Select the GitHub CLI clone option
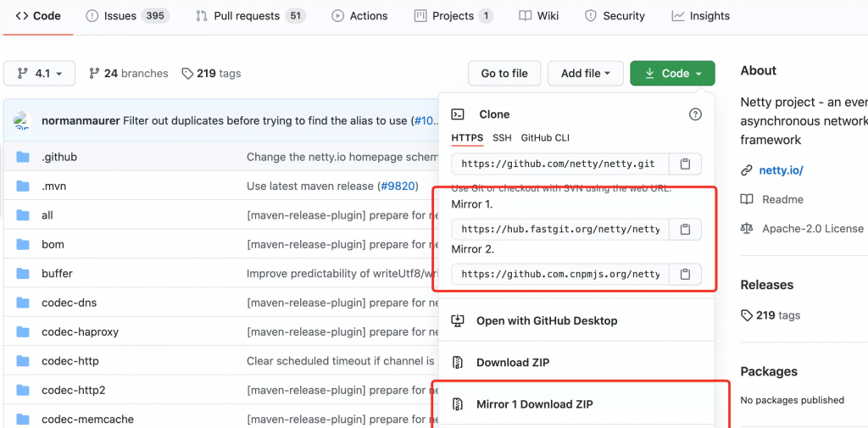The width and height of the screenshot is (868, 428). tap(545, 138)
